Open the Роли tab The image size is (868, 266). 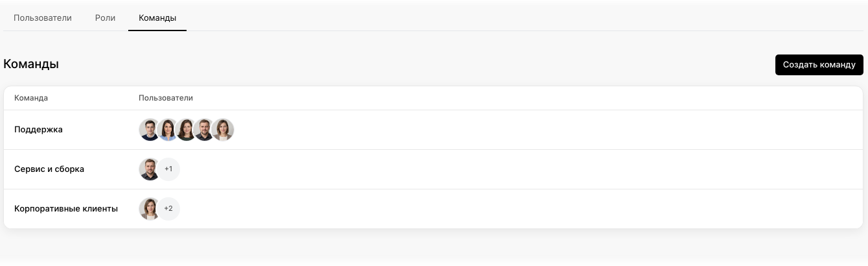(x=105, y=18)
